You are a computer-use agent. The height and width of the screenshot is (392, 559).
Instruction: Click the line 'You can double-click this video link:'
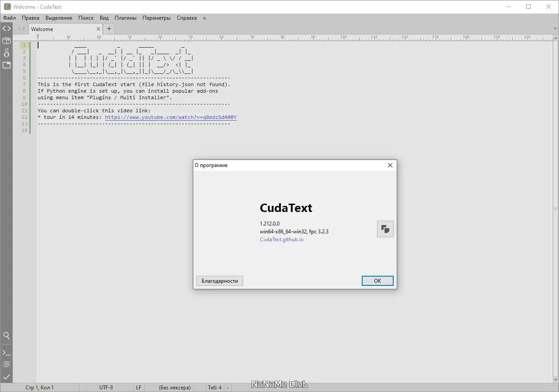(94, 111)
